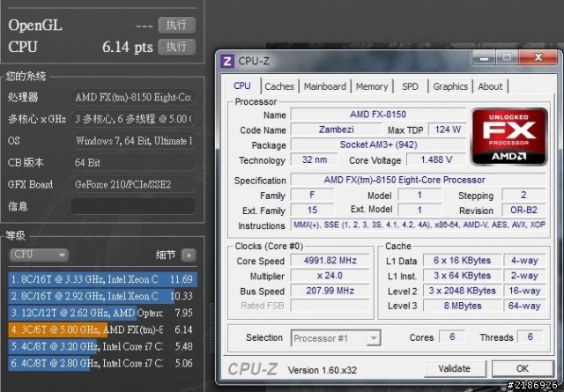Click the CPU score 6.14 pts
Viewport: 564px width, 392px height.
tap(127, 47)
